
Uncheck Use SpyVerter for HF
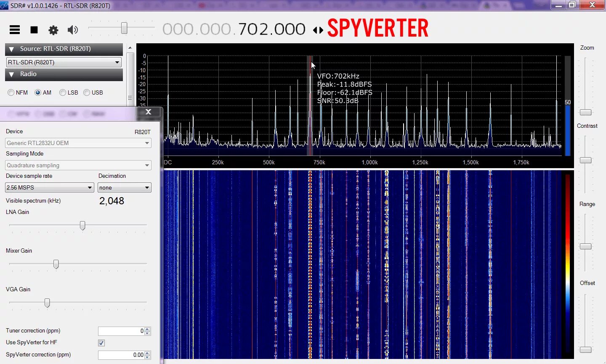point(101,343)
